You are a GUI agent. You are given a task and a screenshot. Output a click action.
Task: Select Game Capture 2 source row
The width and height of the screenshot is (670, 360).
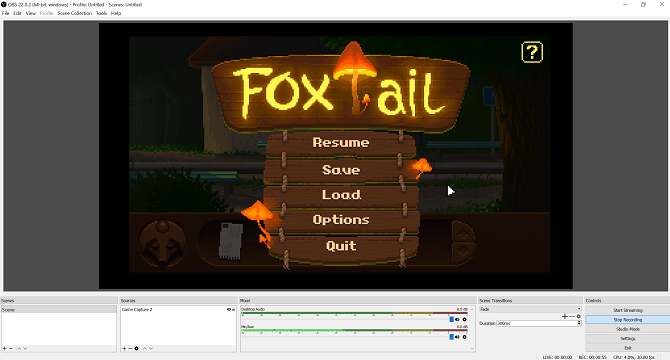pos(178,310)
